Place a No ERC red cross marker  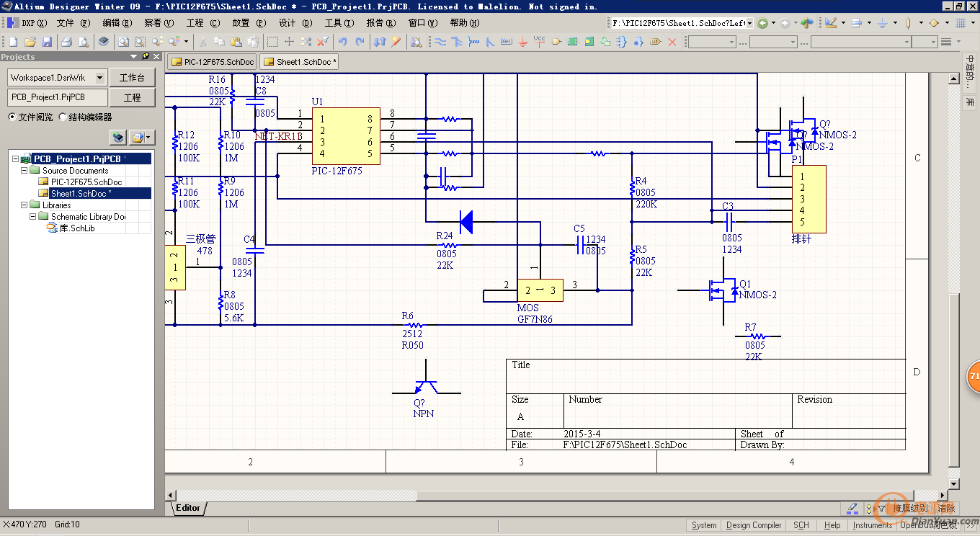672,42
